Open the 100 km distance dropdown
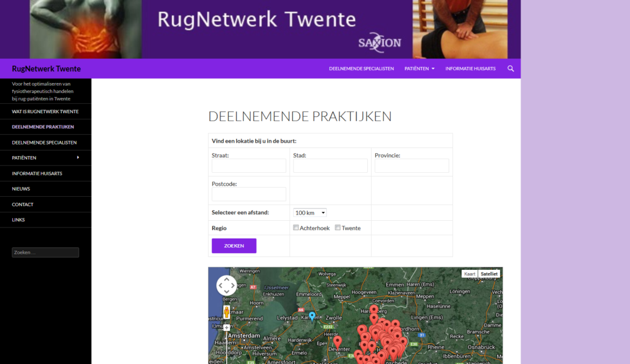The height and width of the screenshot is (364, 630). tap(310, 213)
